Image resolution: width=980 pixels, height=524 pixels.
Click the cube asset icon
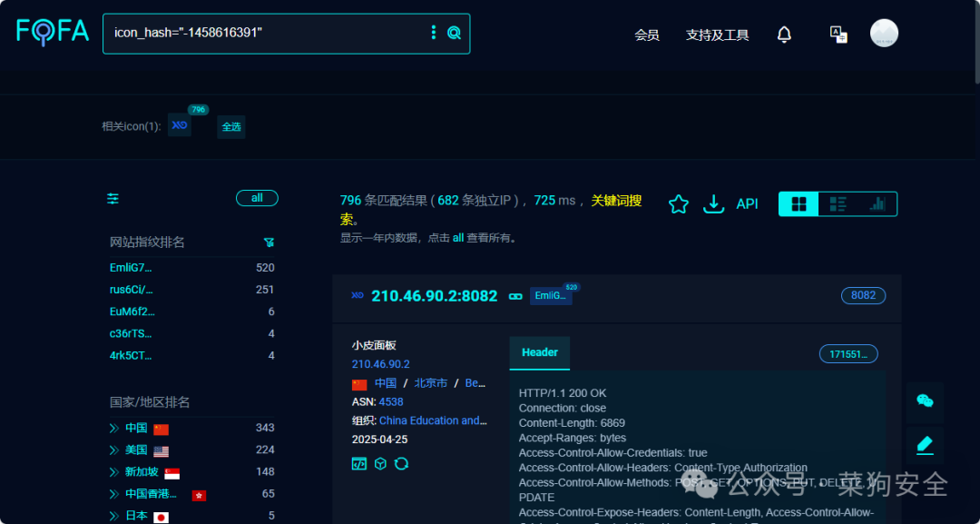[x=380, y=463]
